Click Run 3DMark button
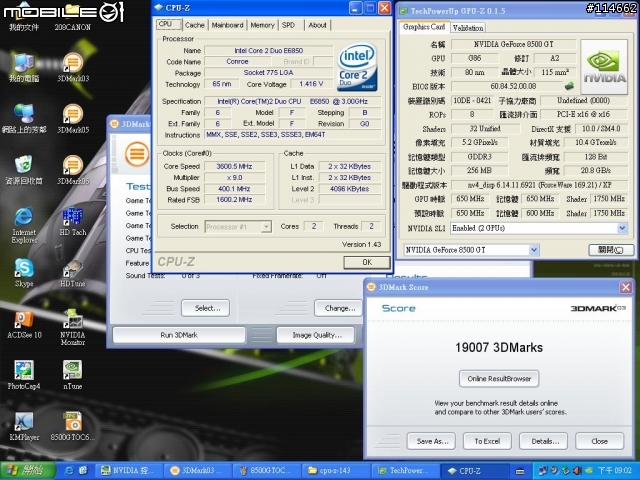640x480 pixels. tap(179, 335)
